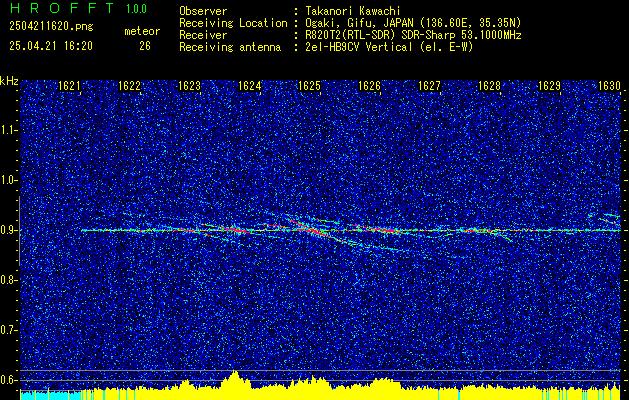The image size is (629, 400).
Task: Click time marker 1627
Action: [429, 86]
